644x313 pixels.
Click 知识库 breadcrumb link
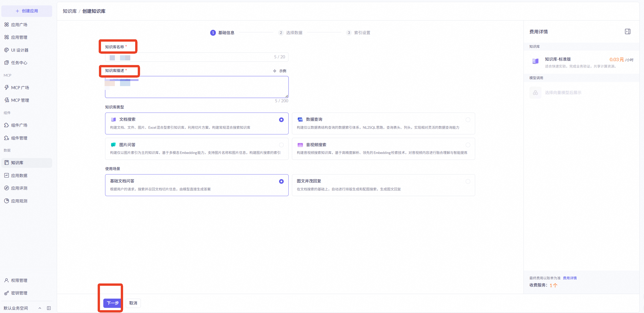click(x=70, y=11)
